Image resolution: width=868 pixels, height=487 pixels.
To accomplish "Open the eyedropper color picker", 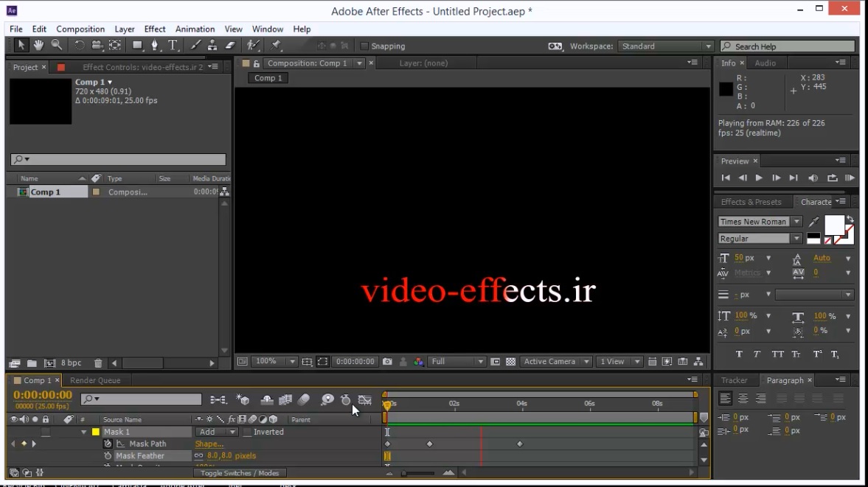I will 813,222.
